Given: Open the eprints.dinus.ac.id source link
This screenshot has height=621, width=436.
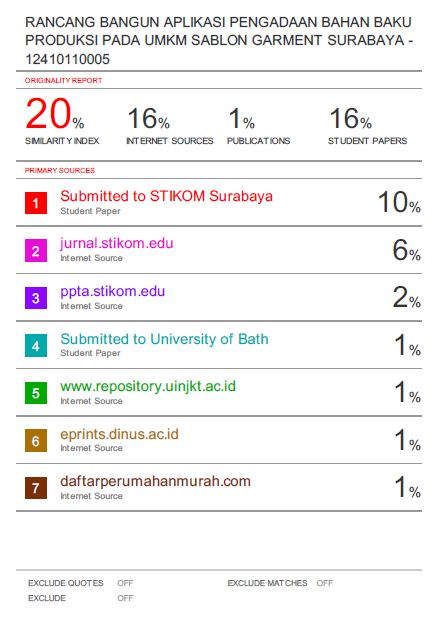Looking at the screenshot, I should coord(119,434).
